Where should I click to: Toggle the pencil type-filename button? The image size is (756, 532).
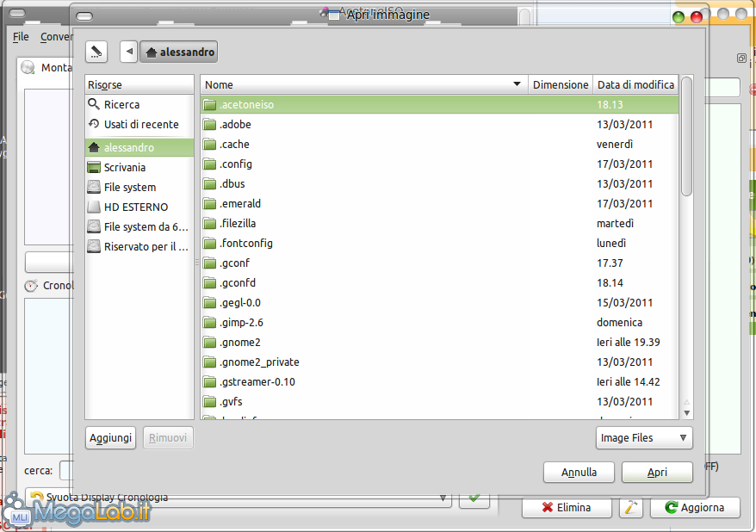(96, 52)
